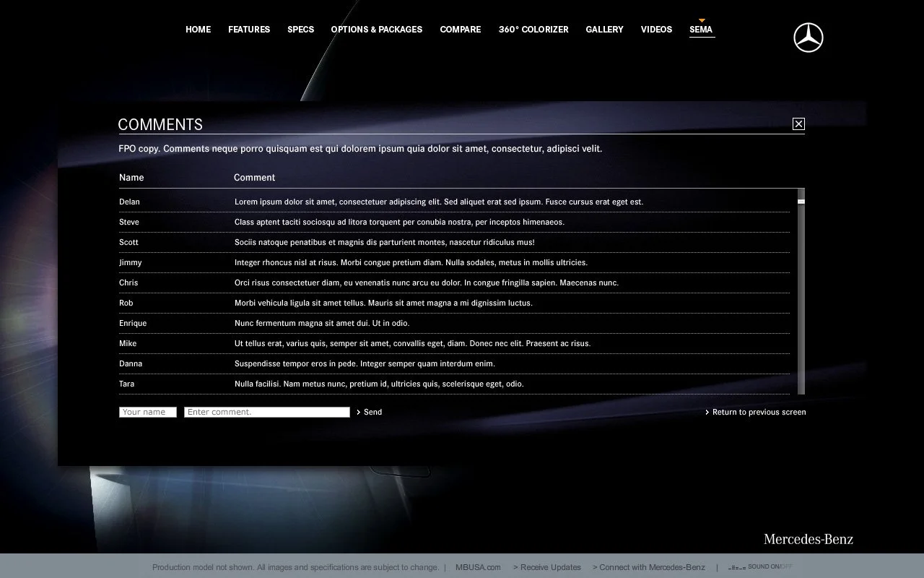The image size is (924, 578).
Task: Click comment starting 'Sociis natoque penatibus'
Action: 385,242
